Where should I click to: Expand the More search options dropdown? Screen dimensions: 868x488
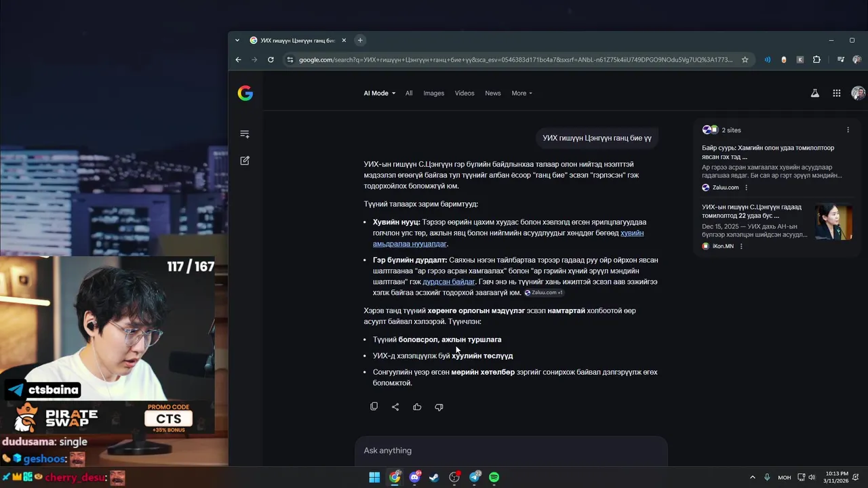pos(521,94)
